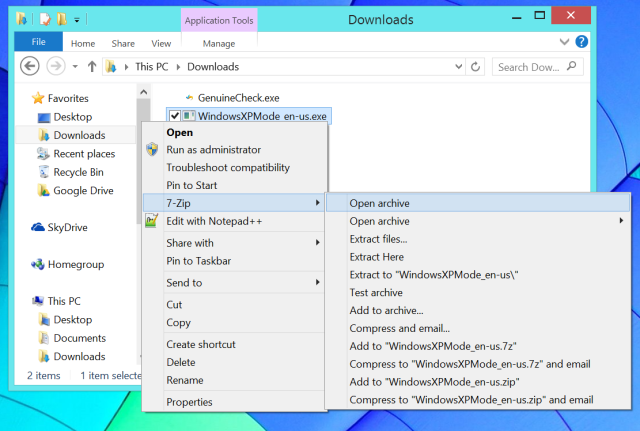Click the blue File button
This screenshot has height=431, width=640.
click(x=39, y=43)
